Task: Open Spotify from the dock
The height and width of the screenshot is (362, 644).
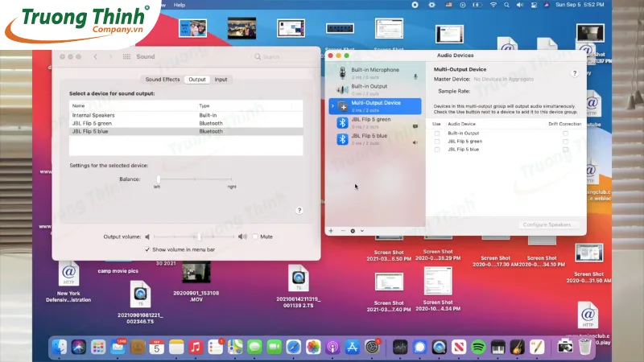Action: pyautogui.click(x=477, y=347)
